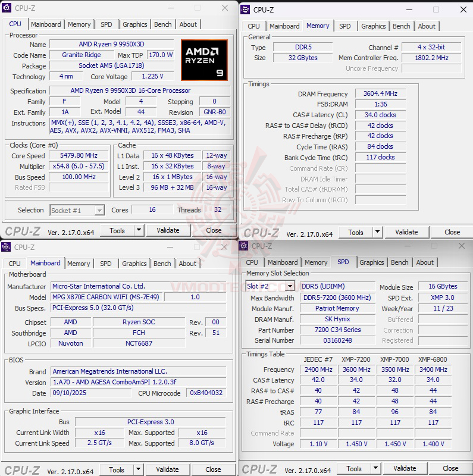The height and width of the screenshot is (476, 473).
Task: Select Core Voltage 1.226 V value
Action: [153, 77]
